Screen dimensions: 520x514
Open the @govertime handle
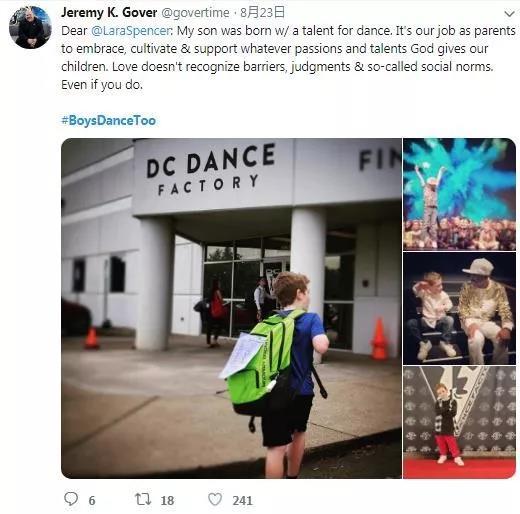pyautogui.click(x=195, y=13)
